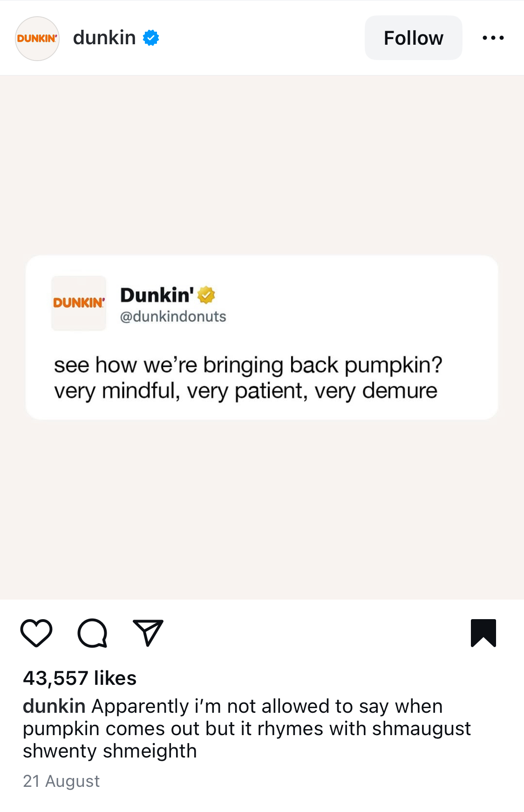Screen dimensions: 524x812
Task: Click the 21 August timestamp
Action: 61,781
